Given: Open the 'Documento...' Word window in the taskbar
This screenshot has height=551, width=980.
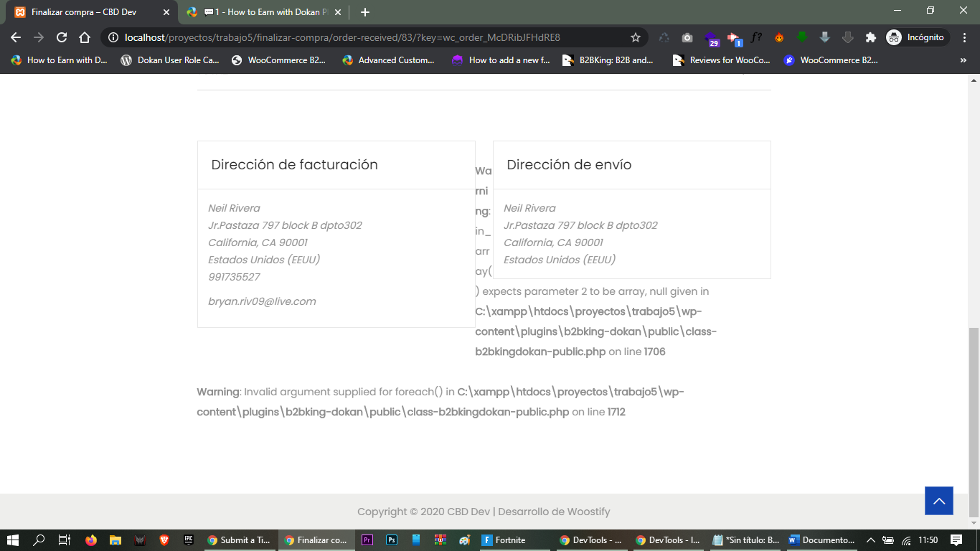Looking at the screenshot, I should click(821, 540).
